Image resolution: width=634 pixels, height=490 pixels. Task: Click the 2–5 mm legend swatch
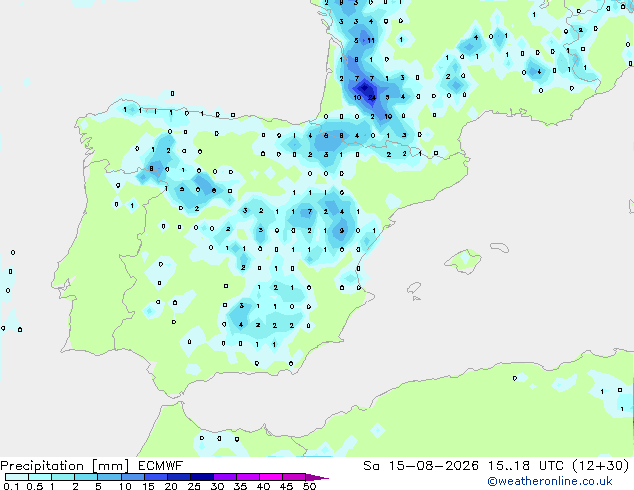click(86, 477)
